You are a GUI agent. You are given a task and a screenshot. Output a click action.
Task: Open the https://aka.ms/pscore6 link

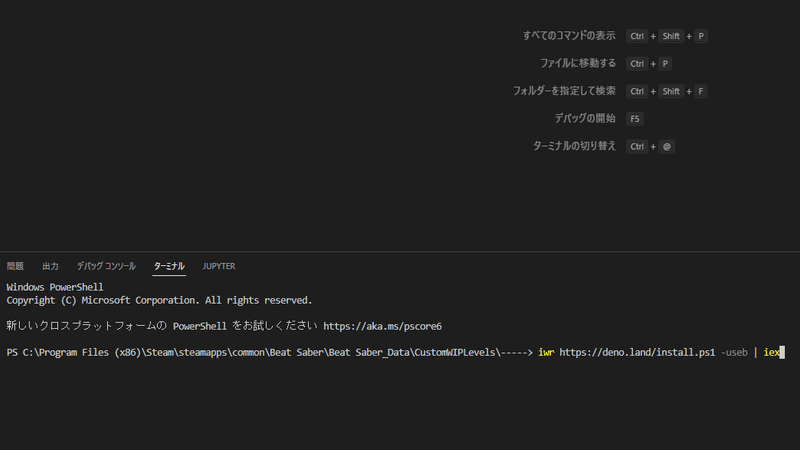pyautogui.click(x=382, y=326)
